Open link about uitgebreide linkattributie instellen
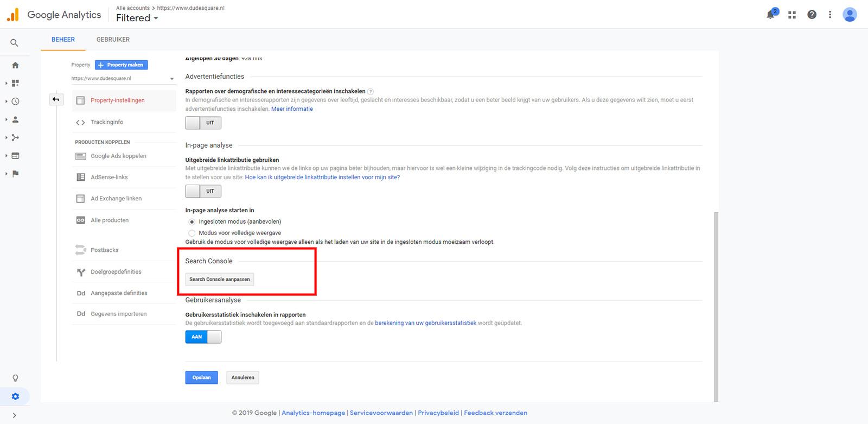The height and width of the screenshot is (424, 868). click(322, 178)
